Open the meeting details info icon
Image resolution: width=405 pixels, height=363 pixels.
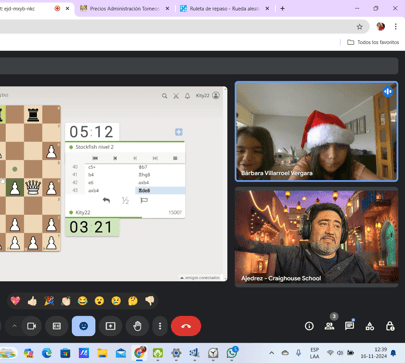pos(309,326)
